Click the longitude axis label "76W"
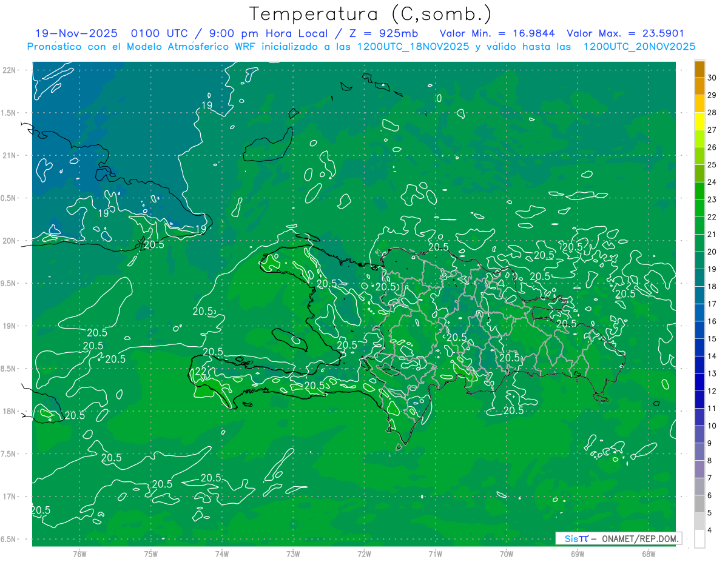This screenshot has height=562, width=728. (79, 554)
